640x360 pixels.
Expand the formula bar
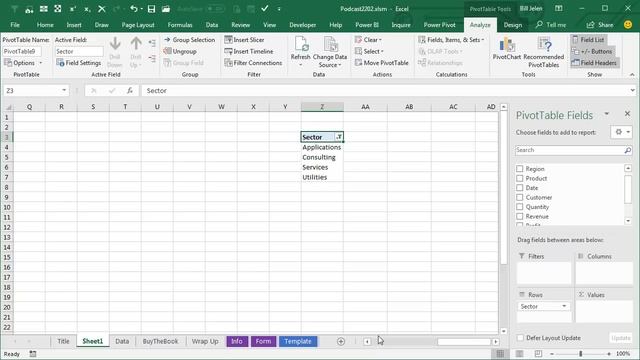(x=632, y=91)
